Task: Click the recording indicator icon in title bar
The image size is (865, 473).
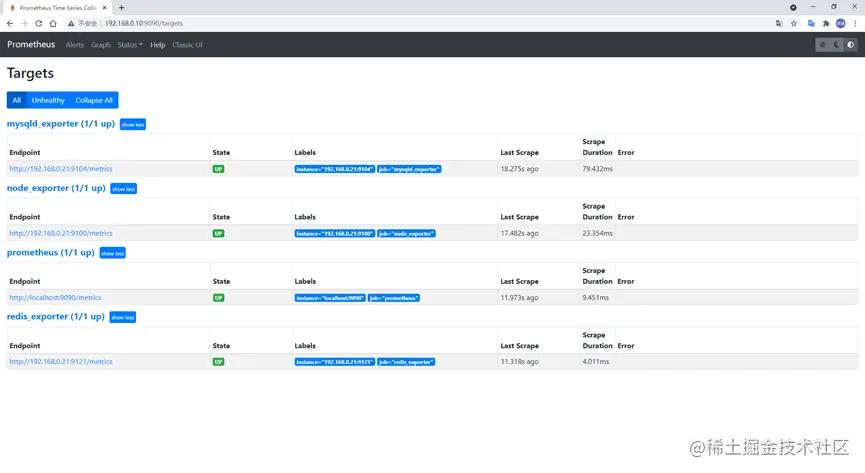Action: [793, 8]
